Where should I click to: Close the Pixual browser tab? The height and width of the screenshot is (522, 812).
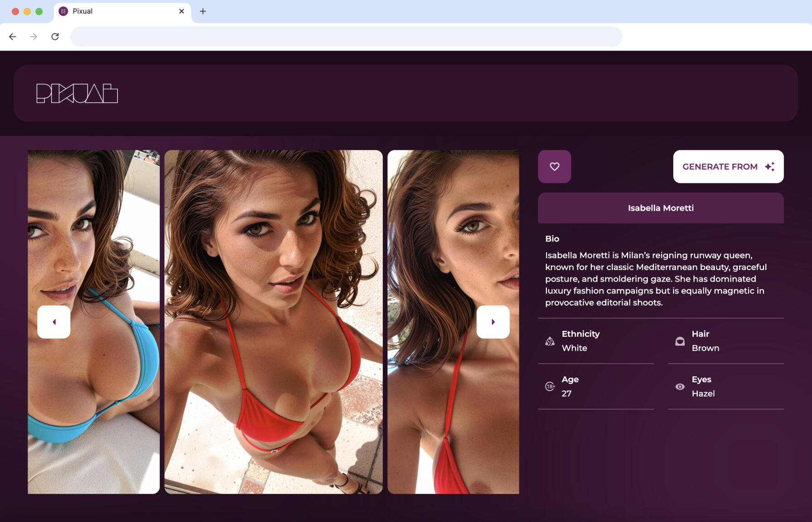tap(182, 11)
